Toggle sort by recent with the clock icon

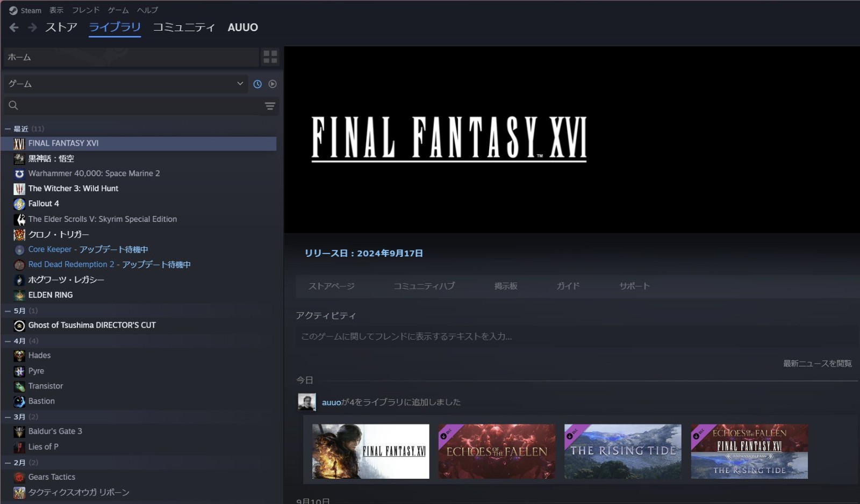coord(257,84)
